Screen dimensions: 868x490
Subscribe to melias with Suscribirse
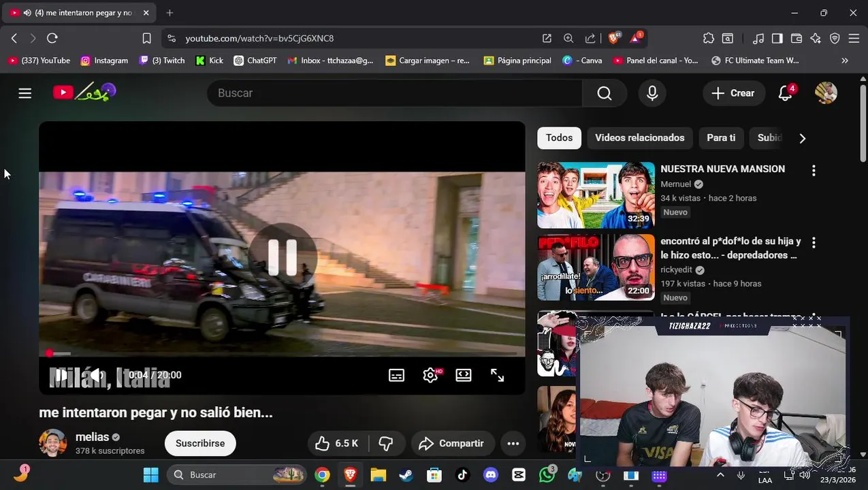[200, 444]
